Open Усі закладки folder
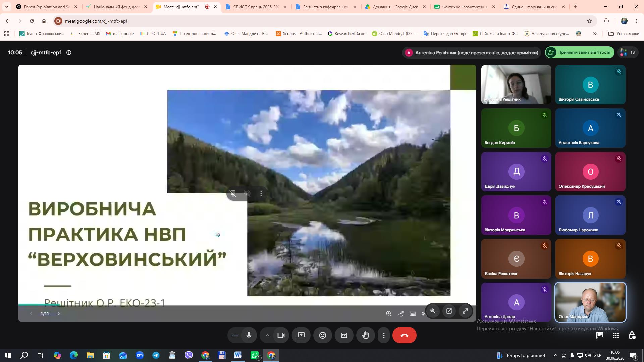644x362 pixels. [624, 34]
